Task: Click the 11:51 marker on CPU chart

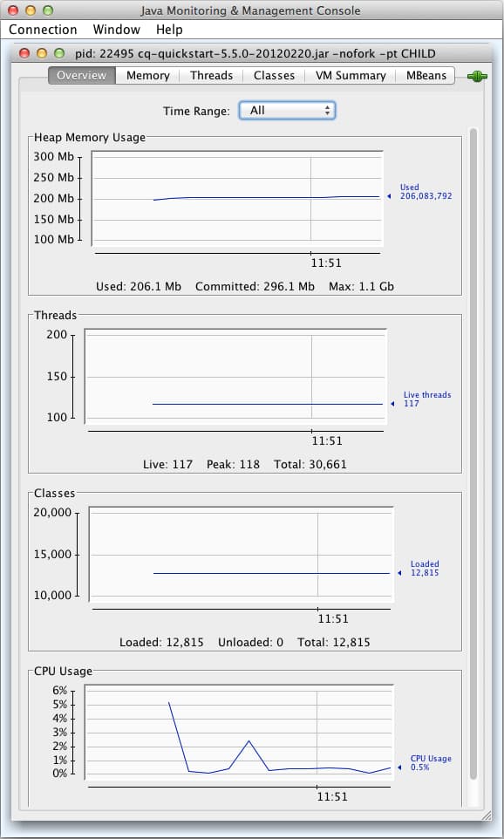Action: pos(332,796)
